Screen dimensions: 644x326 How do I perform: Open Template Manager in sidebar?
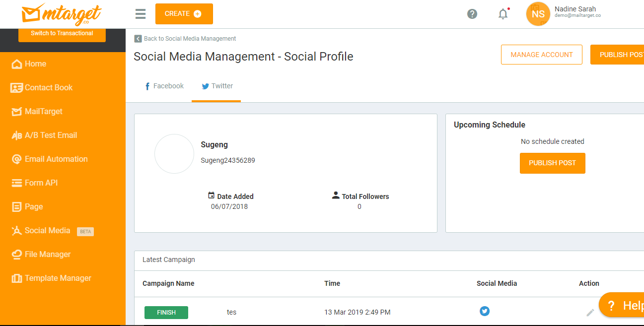(58, 278)
